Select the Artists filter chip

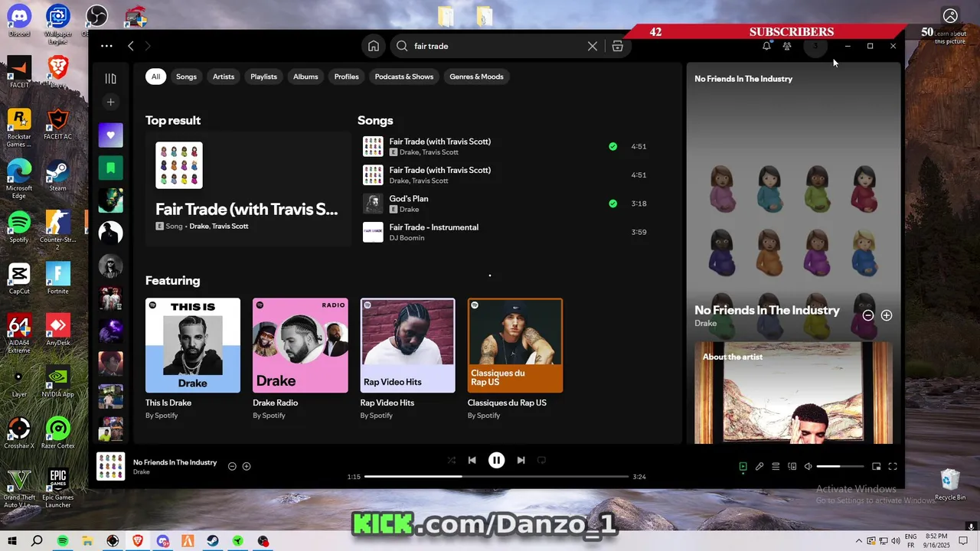(x=224, y=77)
